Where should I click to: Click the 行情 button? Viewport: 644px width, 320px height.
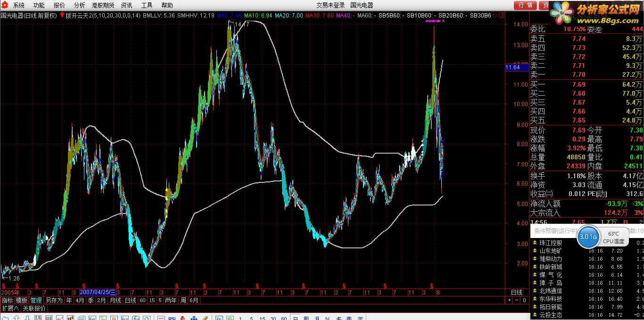(x=526, y=5)
